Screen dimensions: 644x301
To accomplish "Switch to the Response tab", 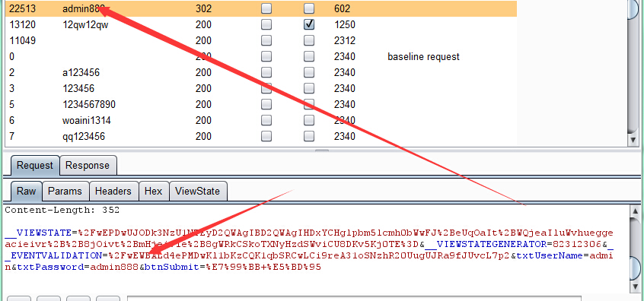I will (88, 165).
